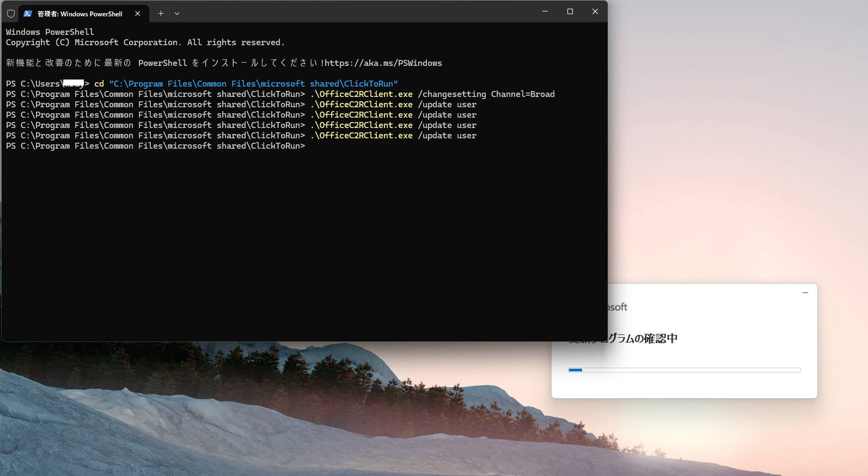Click the /changesetting Channel=Broad command text

coord(486,94)
